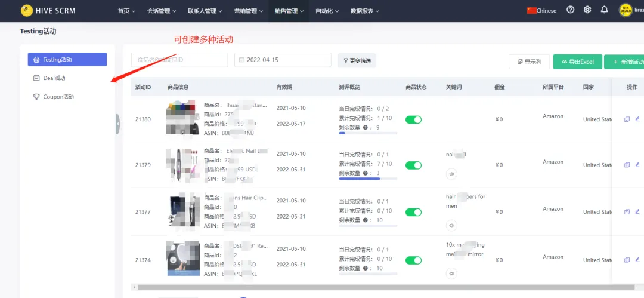This screenshot has width=644, height=298.
Task: Click product name or ID search field
Action: coord(179,60)
